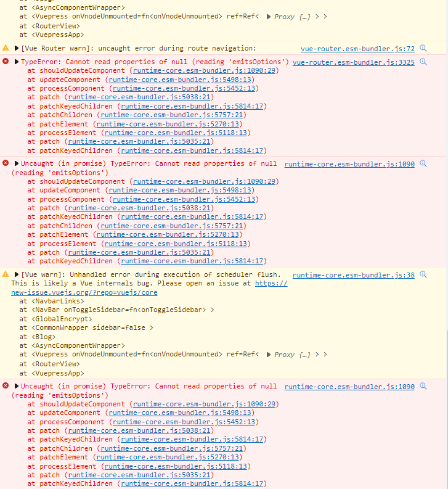Select the 'at <GlobalEncrypt>' trace line
Screen dimensions: 448x489
point(56,319)
